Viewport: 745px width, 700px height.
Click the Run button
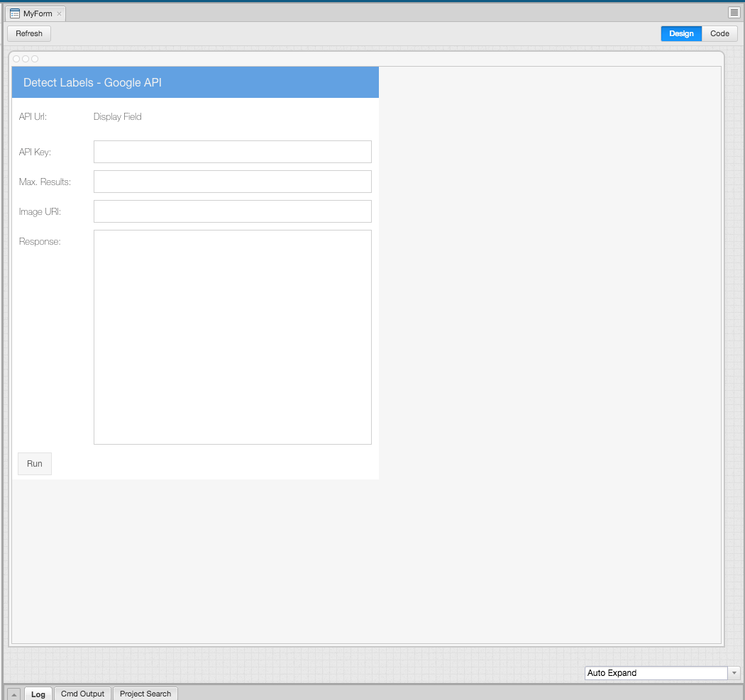coord(35,464)
